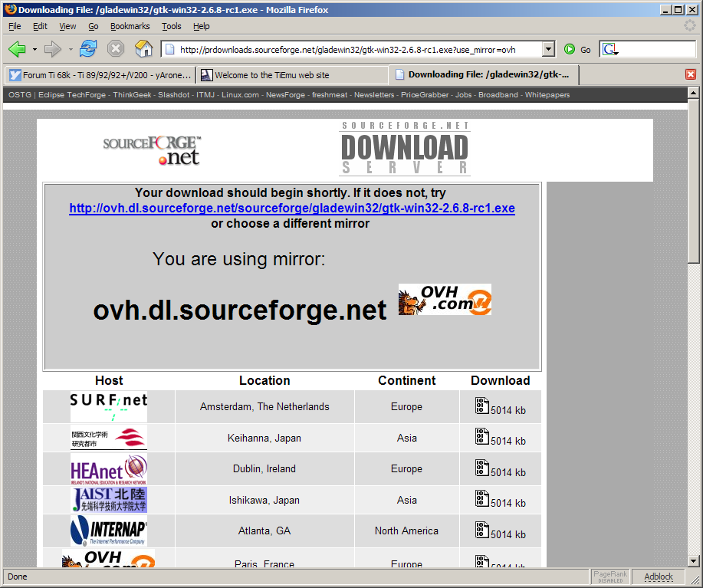Click the ovh.dl.sourceforge.net direct download link
Viewport: 703px width, 588px height.
click(x=292, y=208)
